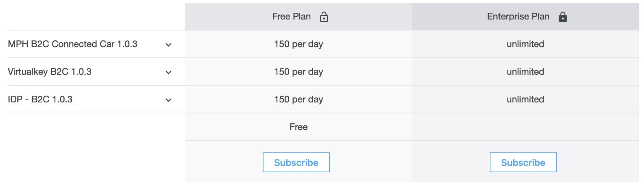644x185 pixels.
Task: Click the closed padlock icon beside Enterprise Plan
Action: click(562, 17)
